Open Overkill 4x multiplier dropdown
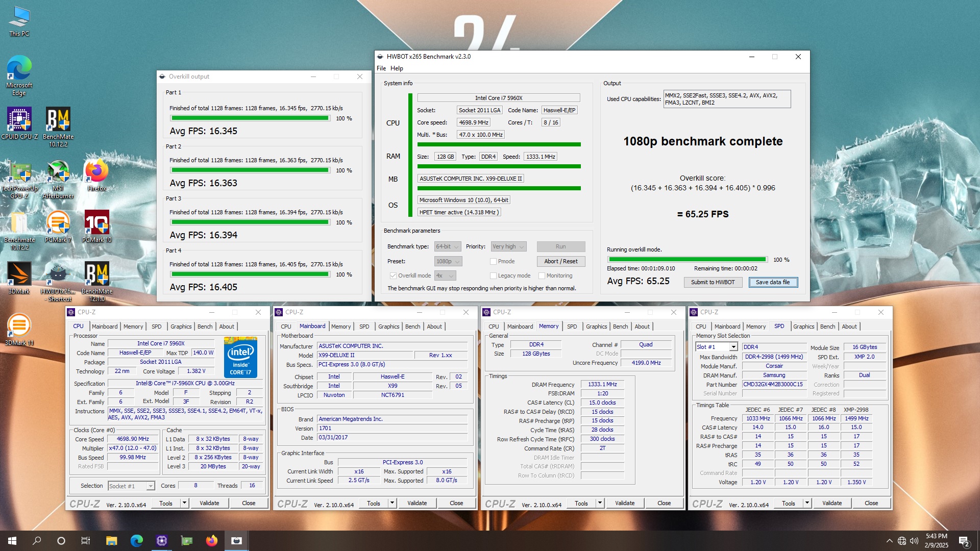 445,275
